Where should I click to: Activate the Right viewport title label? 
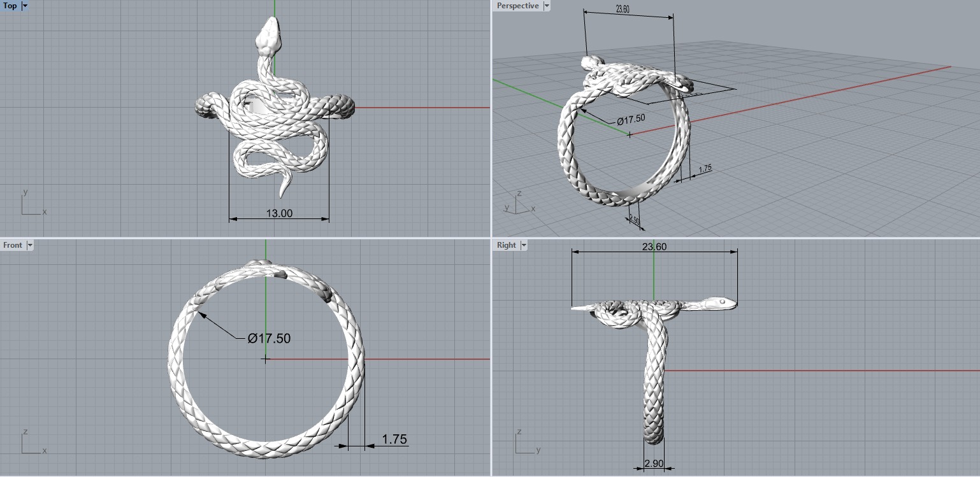(507, 245)
